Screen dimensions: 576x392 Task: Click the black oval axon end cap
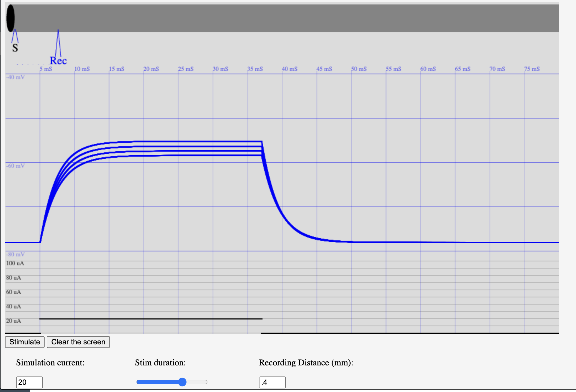click(x=11, y=18)
